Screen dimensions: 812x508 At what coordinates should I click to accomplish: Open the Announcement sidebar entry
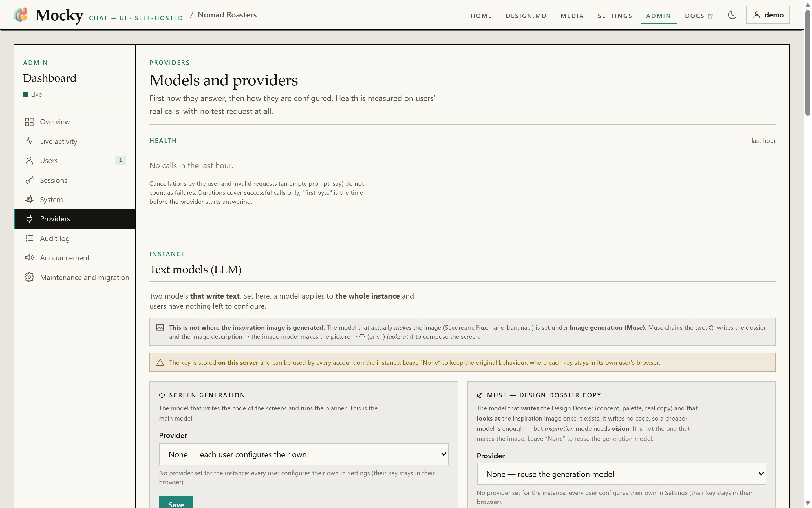pyautogui.click(x=75, y=257)
